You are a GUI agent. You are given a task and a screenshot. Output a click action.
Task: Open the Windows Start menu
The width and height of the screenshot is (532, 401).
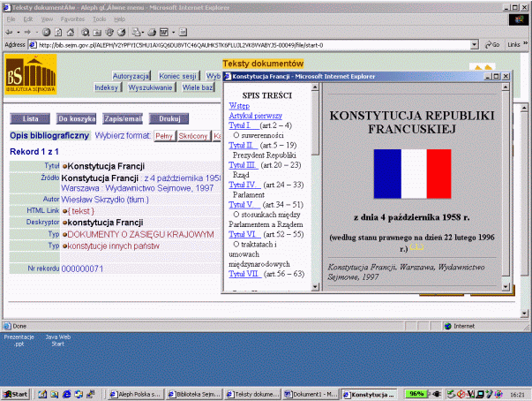(16, 393)
